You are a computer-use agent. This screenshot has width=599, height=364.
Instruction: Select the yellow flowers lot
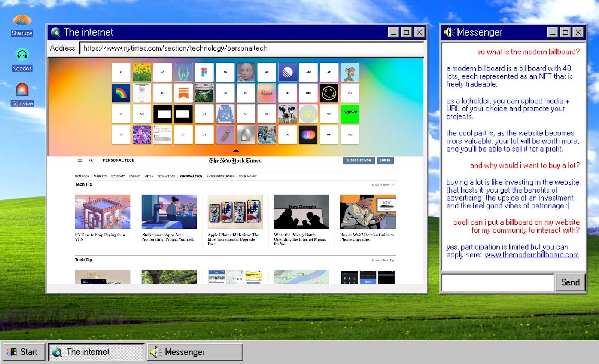pyautogui.click(x=142, y=72)
